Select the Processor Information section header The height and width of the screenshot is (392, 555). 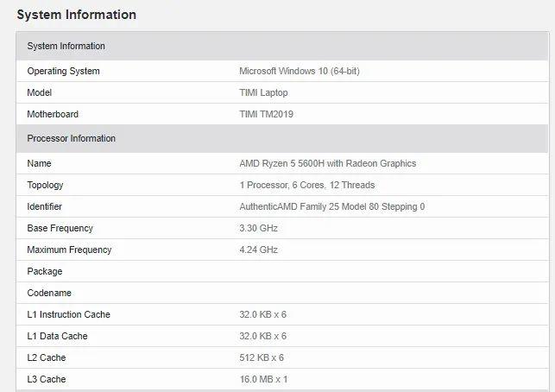tap(72, 138)
